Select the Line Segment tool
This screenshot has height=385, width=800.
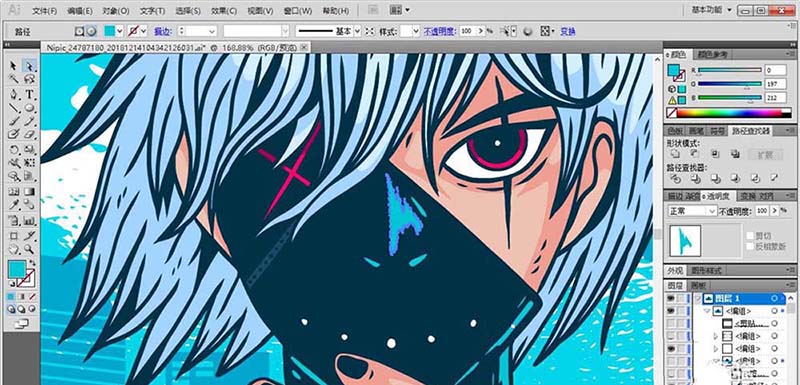[14, 108]
